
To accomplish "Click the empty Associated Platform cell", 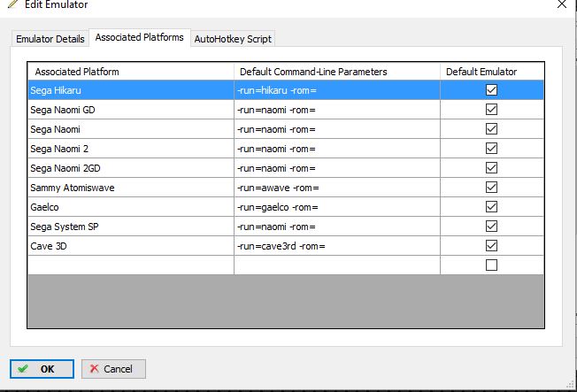I will pyautogui.click(x=131, y=265).
